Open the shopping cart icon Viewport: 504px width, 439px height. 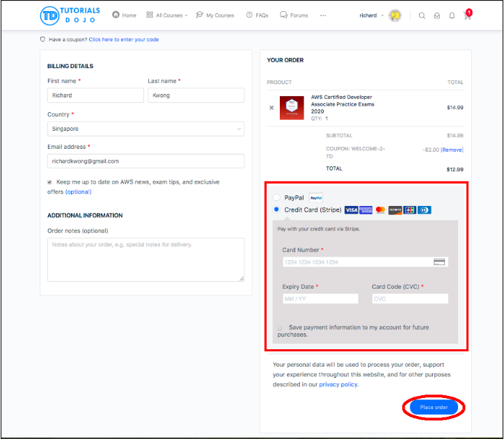[x=467, y=15]
